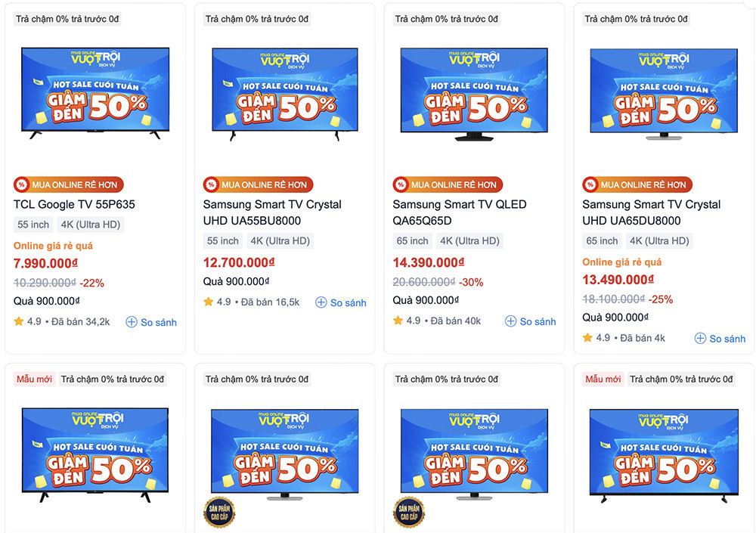The width and height of the screenshot is (756, 533).
Task: Select 55 inch size tag on TCL TV
Action: [33, 225]
